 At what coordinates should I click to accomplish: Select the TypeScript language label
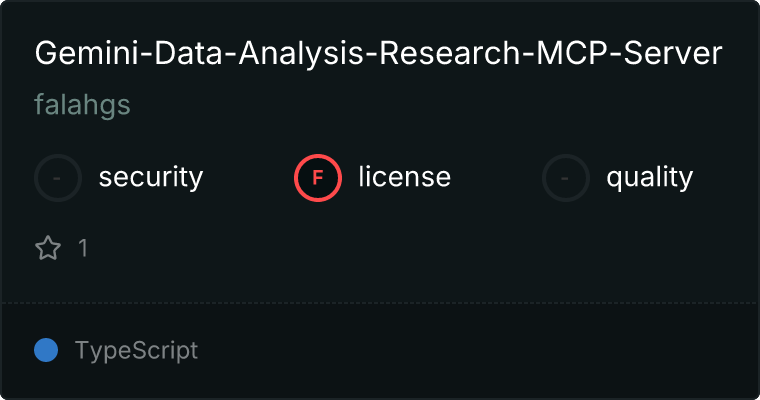click(136, 350)
